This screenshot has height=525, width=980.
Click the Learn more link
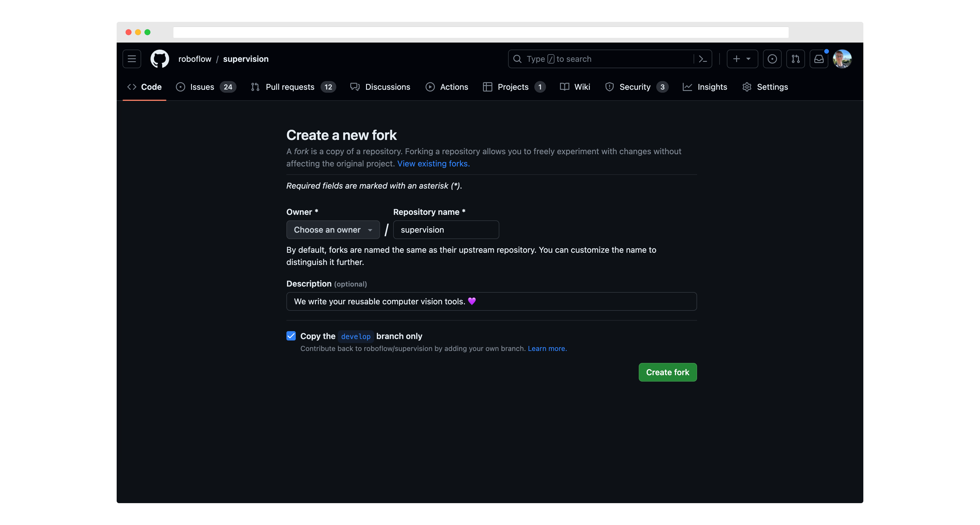click(x=547, y=349)
